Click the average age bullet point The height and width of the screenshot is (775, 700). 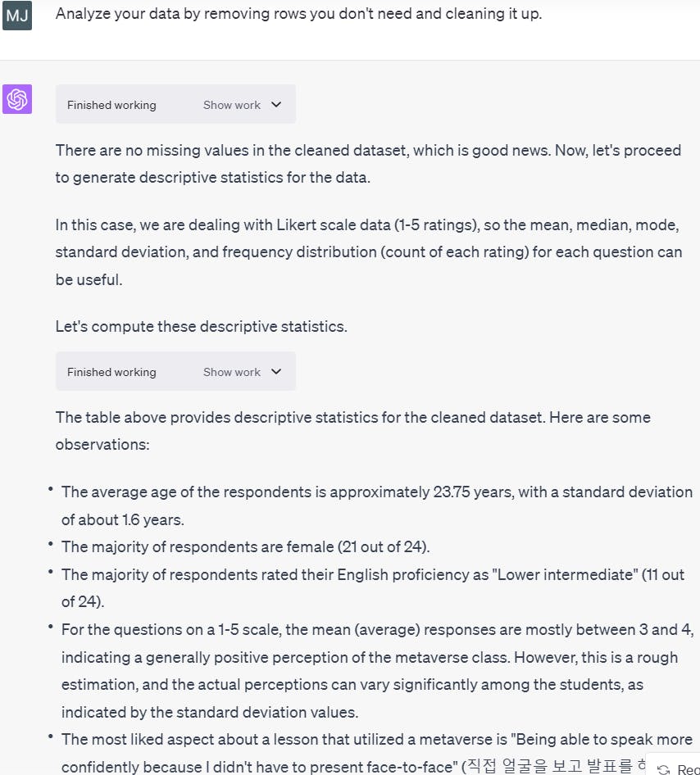tap(376, 505)
